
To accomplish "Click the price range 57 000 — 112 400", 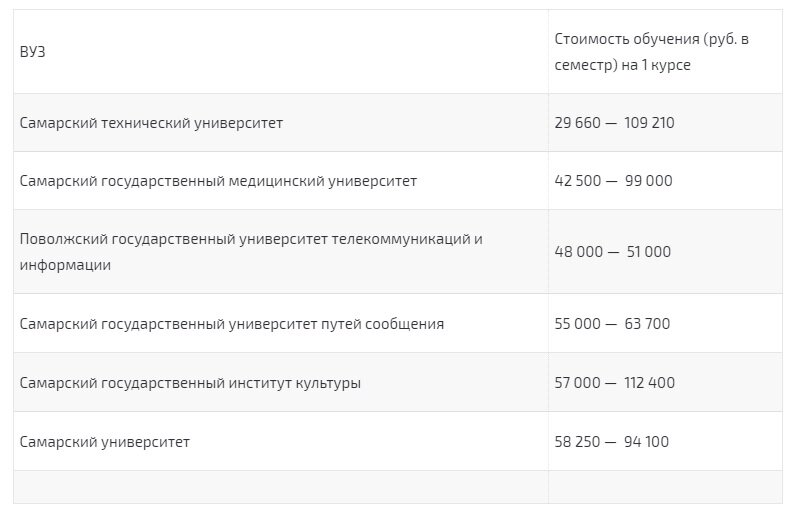I will coord(614,383).
